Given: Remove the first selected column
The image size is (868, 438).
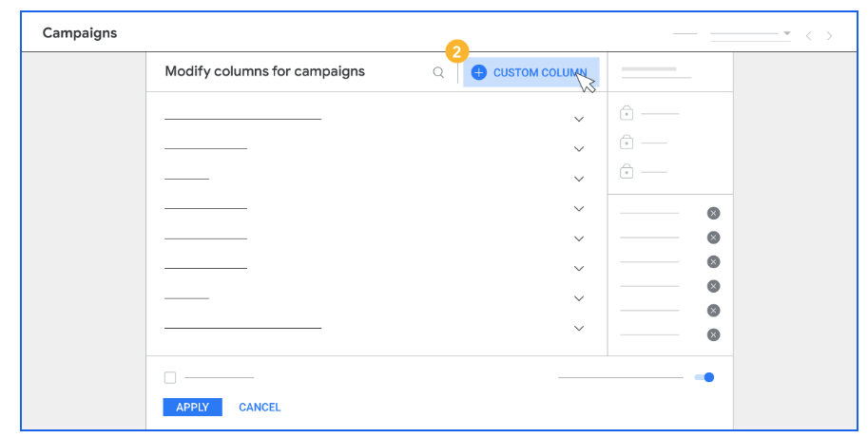Looking at the screenshot, I should (x=714, y=214).
